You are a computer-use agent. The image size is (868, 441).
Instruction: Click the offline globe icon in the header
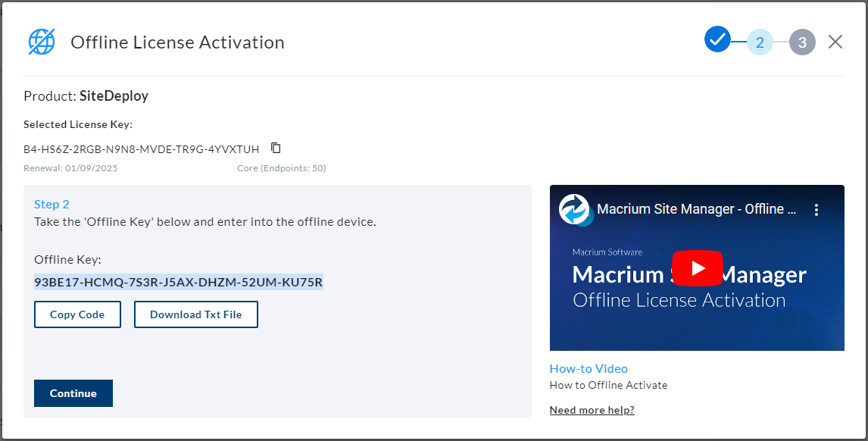pos(42,42)
